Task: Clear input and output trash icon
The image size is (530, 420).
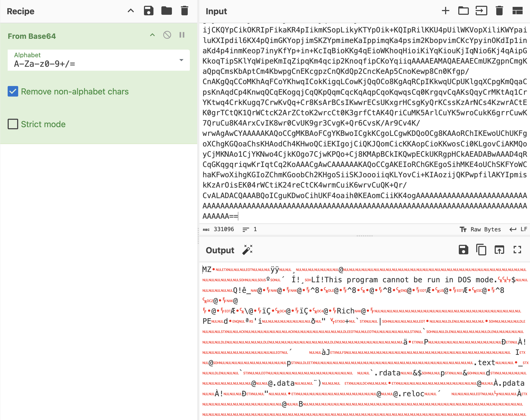Action: click(x=499, y=11)
